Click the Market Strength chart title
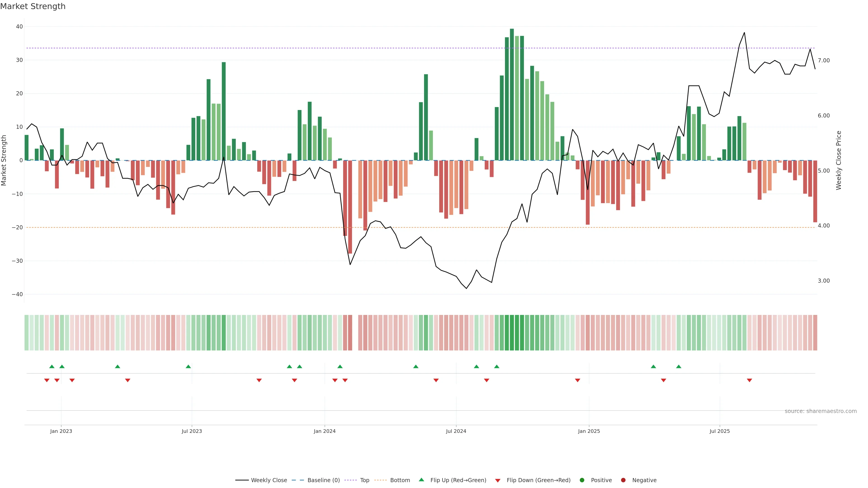 point(33,6)
